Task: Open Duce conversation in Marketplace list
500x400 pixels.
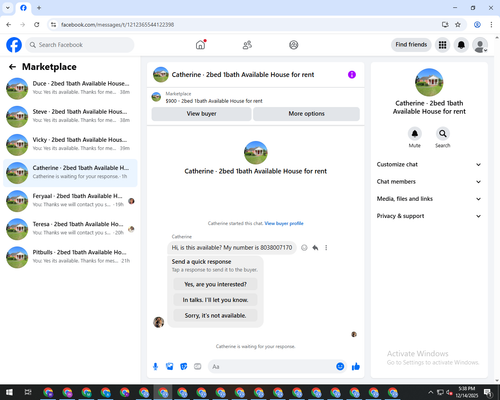Action: click(70, 88)
